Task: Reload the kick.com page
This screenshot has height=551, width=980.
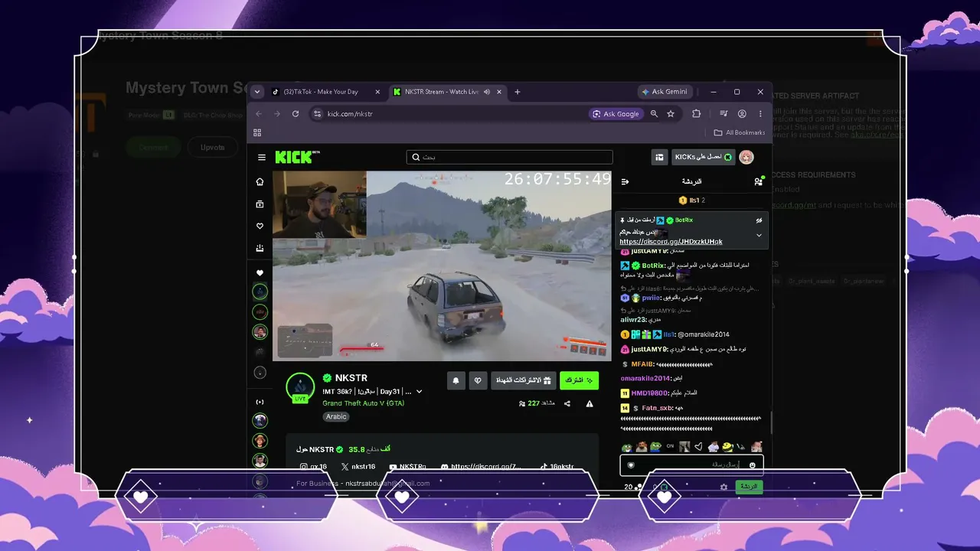Action: 296,114
